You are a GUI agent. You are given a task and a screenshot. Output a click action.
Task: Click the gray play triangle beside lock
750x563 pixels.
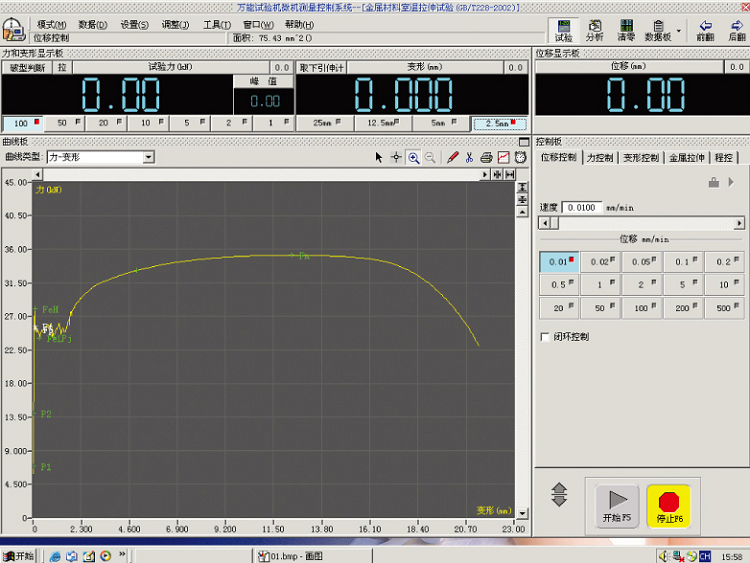[731, 182]
